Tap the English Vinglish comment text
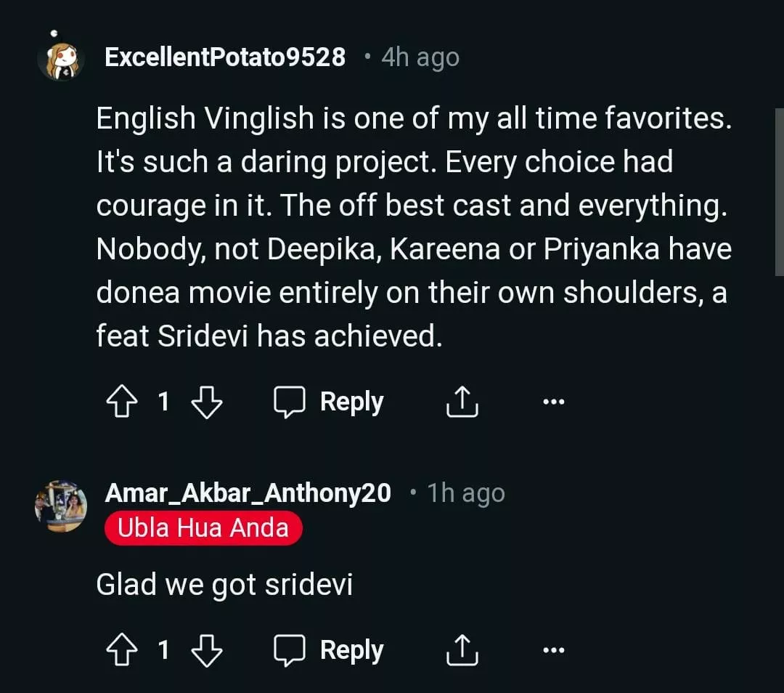The width and height of the screenshot is (784, 693). pyautogui.click(x=414, y=227)
